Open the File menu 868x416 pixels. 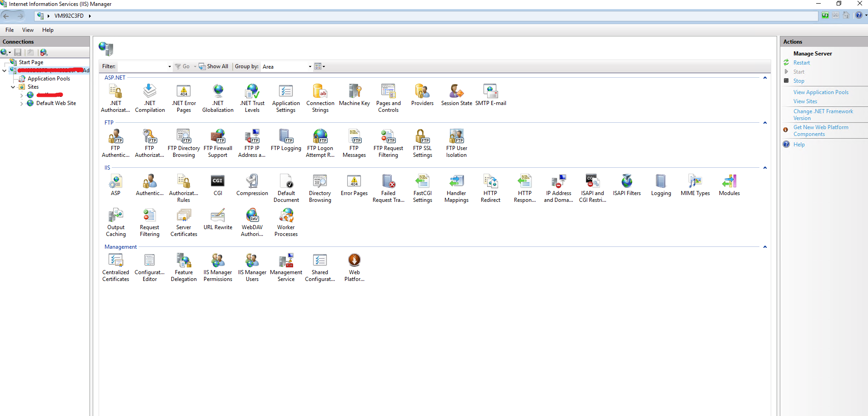tap(10, 30)
